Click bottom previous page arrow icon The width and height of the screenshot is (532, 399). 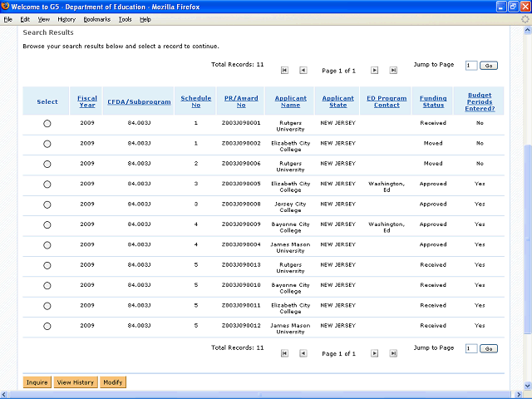click(303, 353)
